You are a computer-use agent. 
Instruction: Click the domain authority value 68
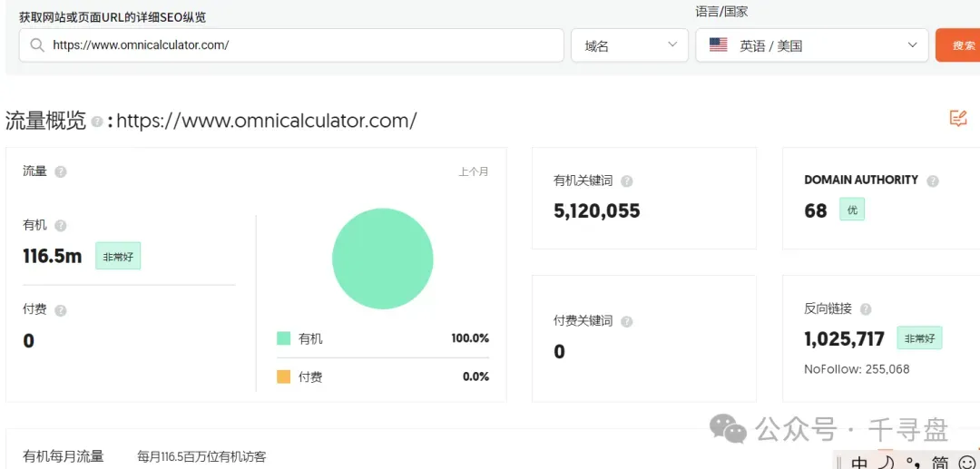tap(816, 210)
